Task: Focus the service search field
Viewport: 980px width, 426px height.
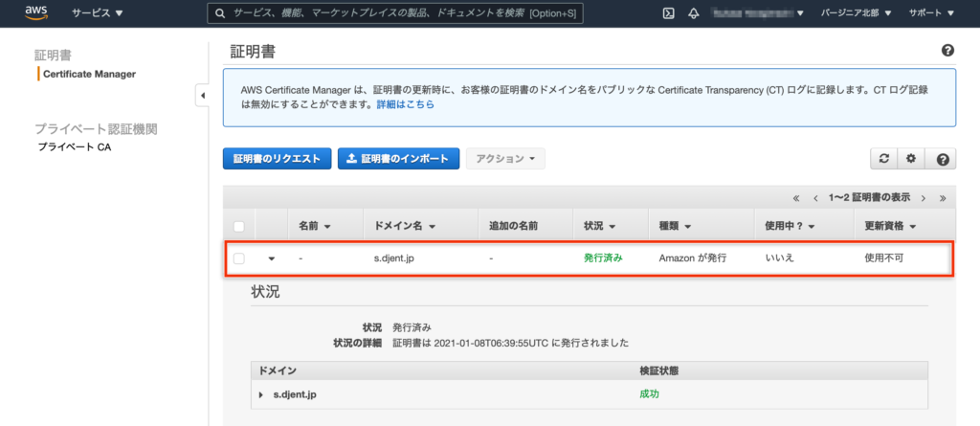Action: (395, 13)
